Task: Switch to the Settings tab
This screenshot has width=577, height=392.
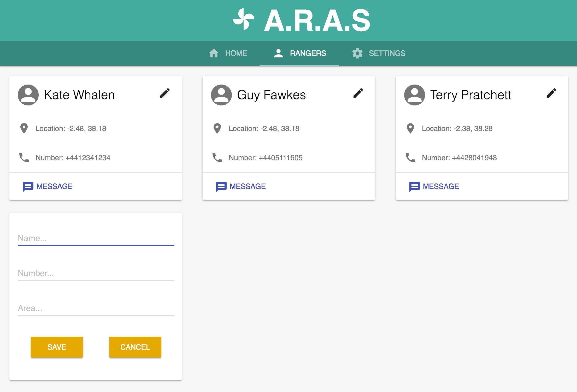Action: 379,53
